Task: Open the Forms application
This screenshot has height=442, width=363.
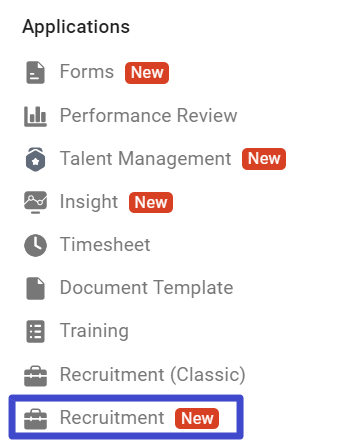Action: (87, 72)
